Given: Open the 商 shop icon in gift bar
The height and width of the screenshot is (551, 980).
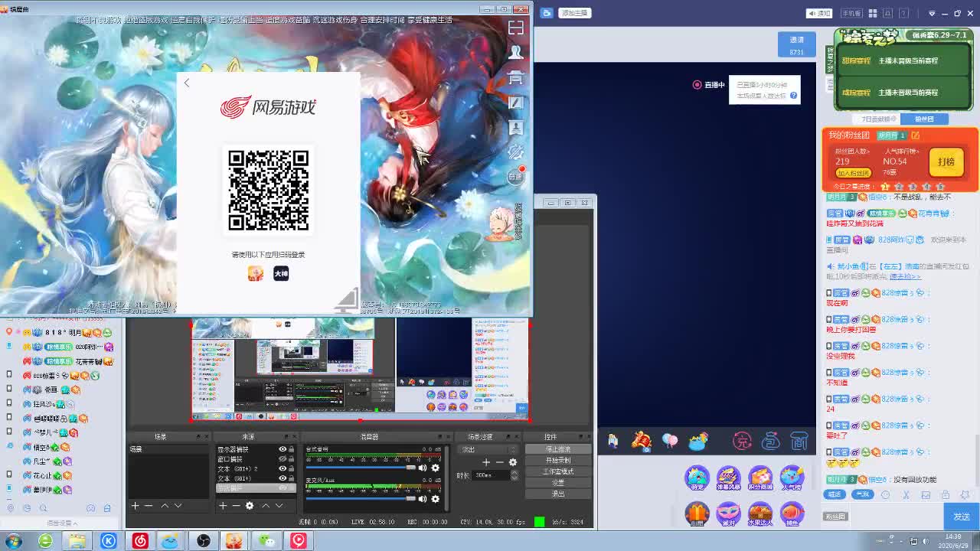Looking at the screenshot, I should click(x=799, y=441).
